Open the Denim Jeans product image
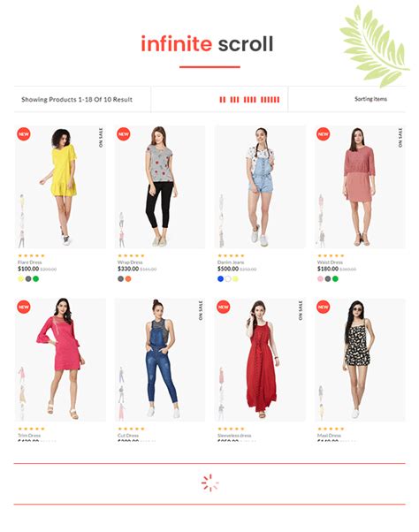 (x=260, y=187)
